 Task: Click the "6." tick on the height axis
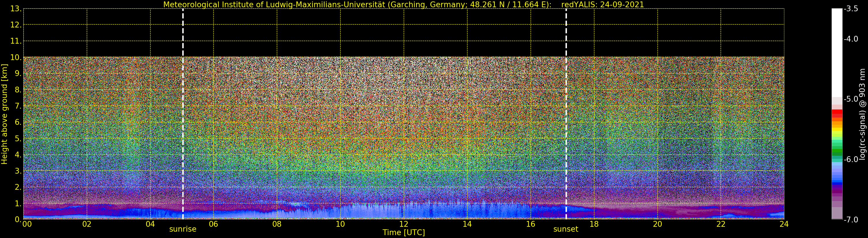18,122
